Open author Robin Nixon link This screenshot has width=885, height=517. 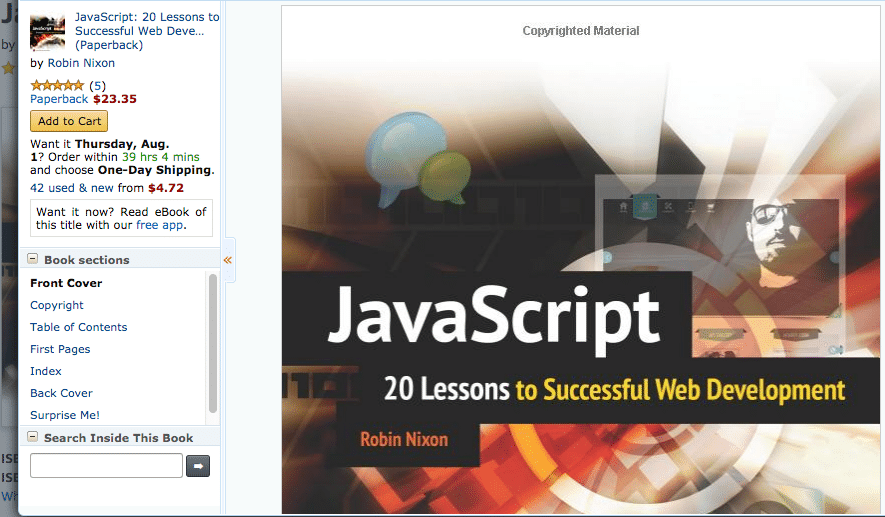tap(81, 63)
